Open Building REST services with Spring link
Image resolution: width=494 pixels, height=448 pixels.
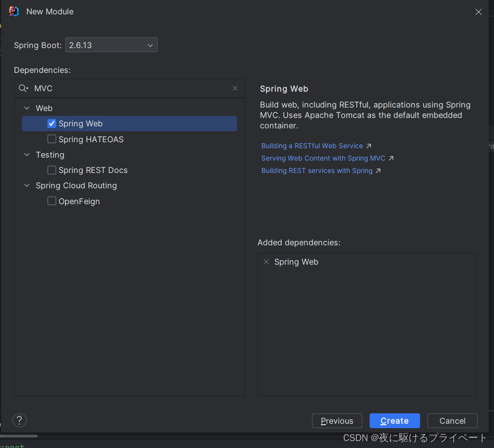pyautogui.click(x=317, y=170)
